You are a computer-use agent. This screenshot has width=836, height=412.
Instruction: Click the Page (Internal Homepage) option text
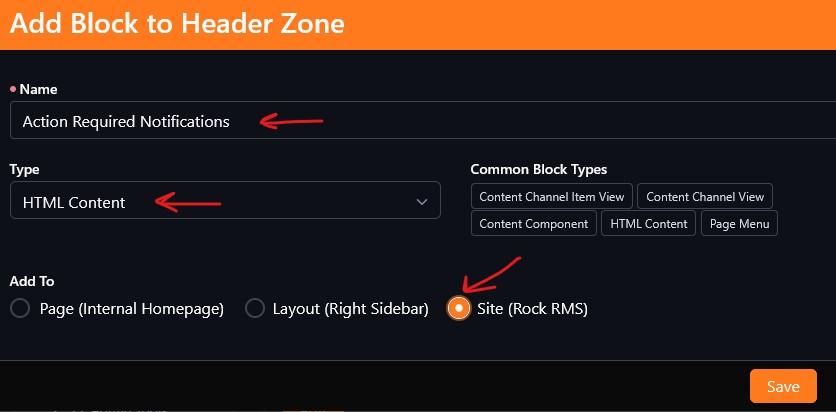pyautogui.click(x=131, y=308)
